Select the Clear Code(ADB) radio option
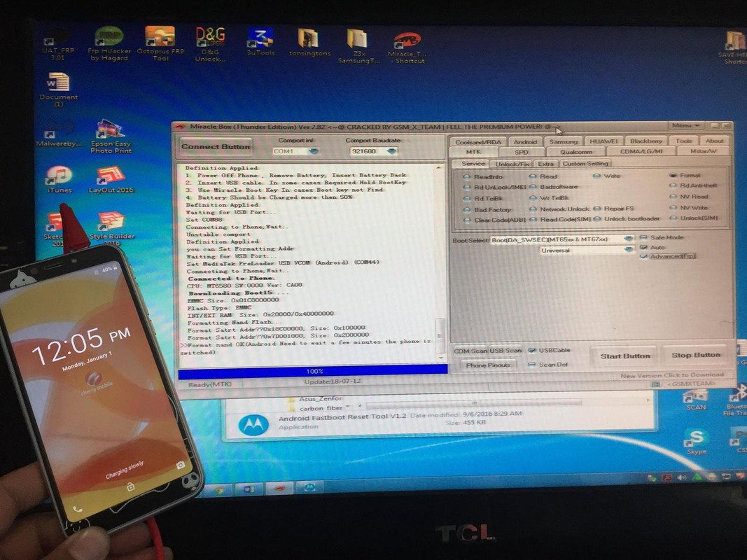The width and height of the screenshot is (747, 560). 494,220
